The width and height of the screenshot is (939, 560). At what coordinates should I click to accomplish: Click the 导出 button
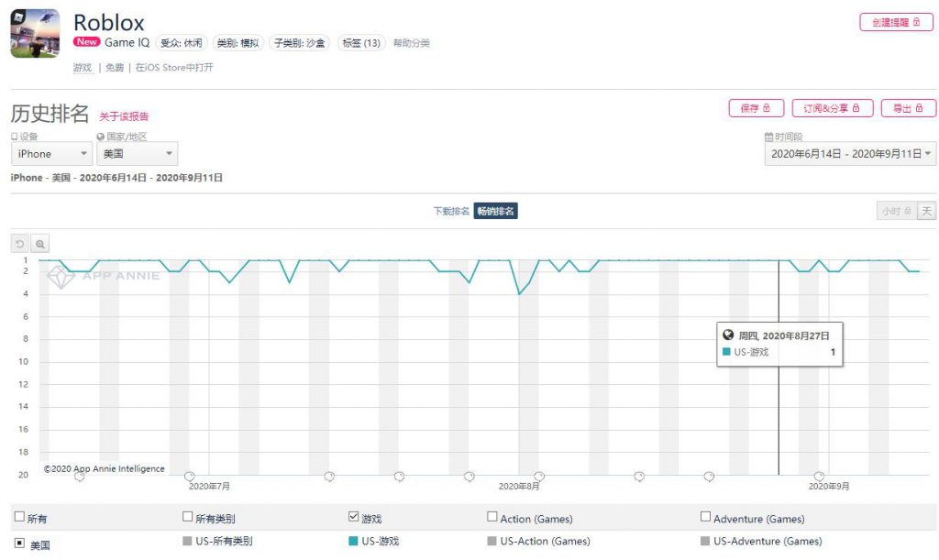coord(909,108)
